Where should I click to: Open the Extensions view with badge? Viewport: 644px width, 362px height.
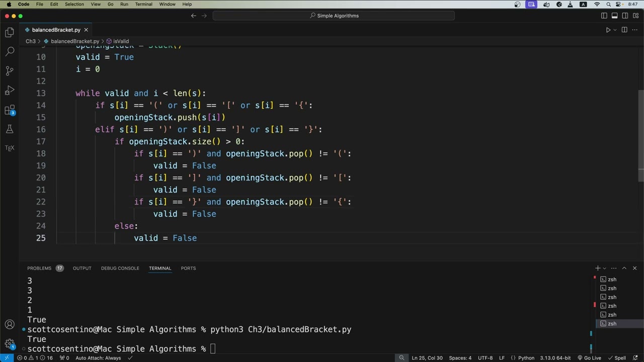[10, 110]
